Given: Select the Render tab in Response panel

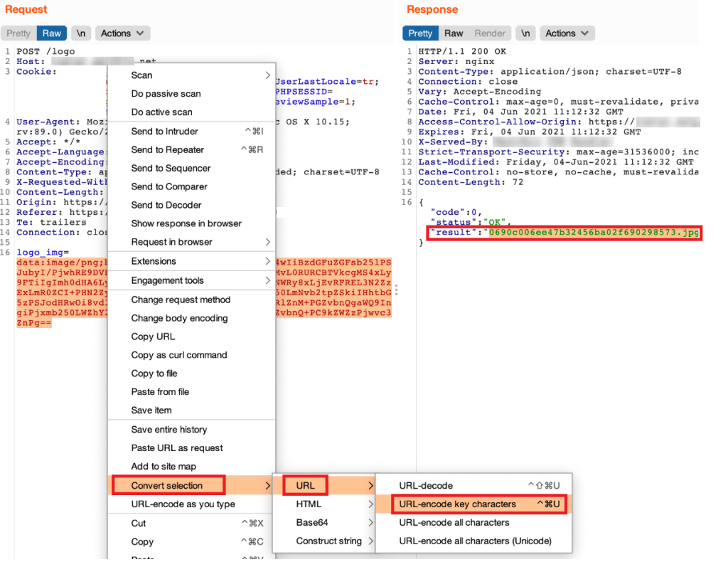Looking at the screenshot, I should pos(490,33).
